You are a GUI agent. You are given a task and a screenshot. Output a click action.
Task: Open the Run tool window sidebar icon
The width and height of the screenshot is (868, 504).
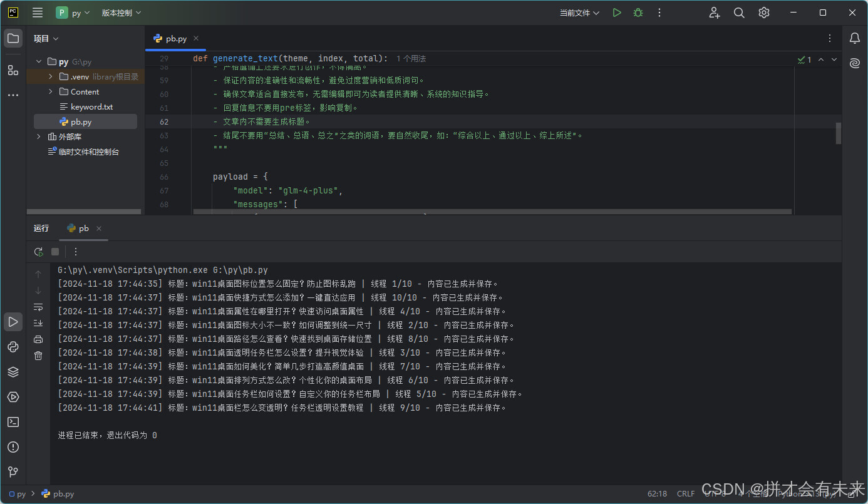click(13, 322)
